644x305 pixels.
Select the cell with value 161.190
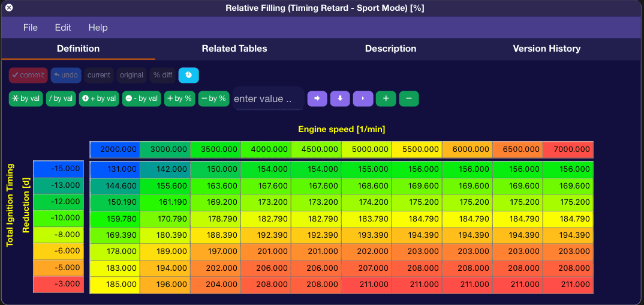coord(165,202)
